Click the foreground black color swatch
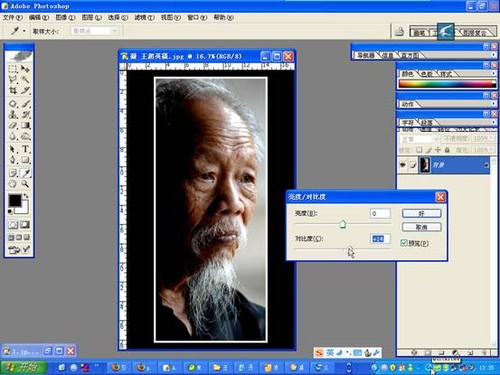500x375 pixels. 15,200
